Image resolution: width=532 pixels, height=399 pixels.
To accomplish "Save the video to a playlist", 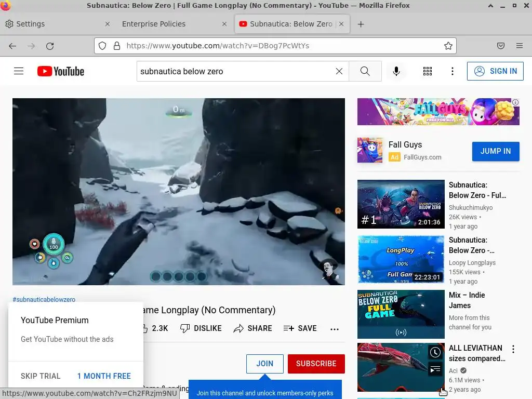I will point(300,328).
